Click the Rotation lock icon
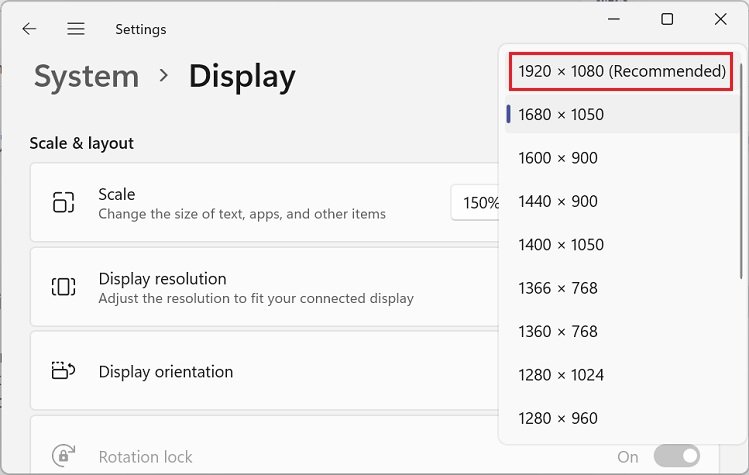The width and height of the screenshot is (749, 475). click(x=63, y=456)
